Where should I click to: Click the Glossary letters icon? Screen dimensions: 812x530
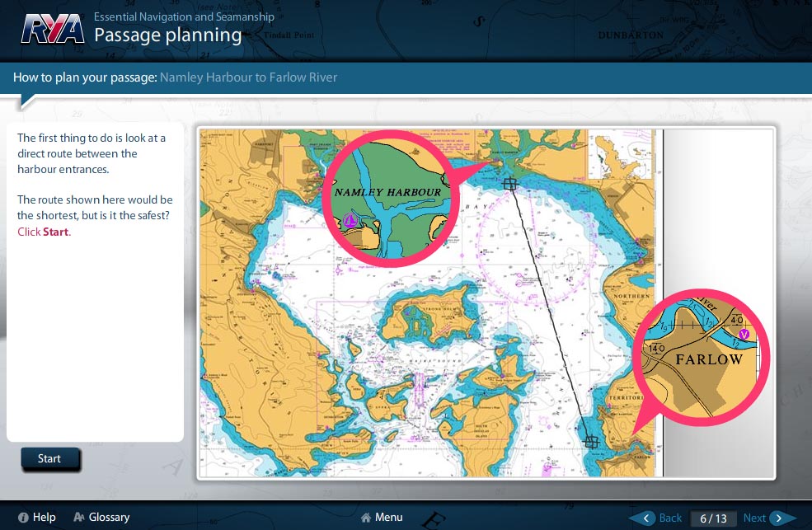(79, 517)
